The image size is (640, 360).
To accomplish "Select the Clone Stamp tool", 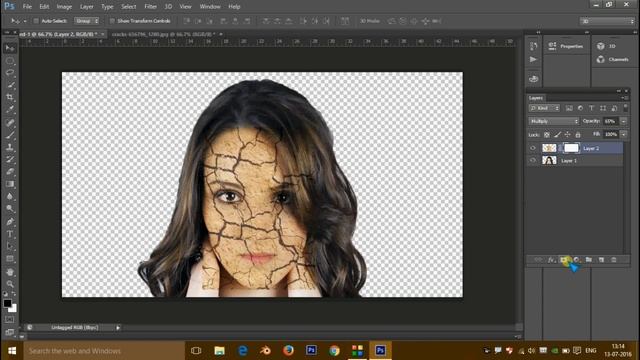I will tap(10, 147).
